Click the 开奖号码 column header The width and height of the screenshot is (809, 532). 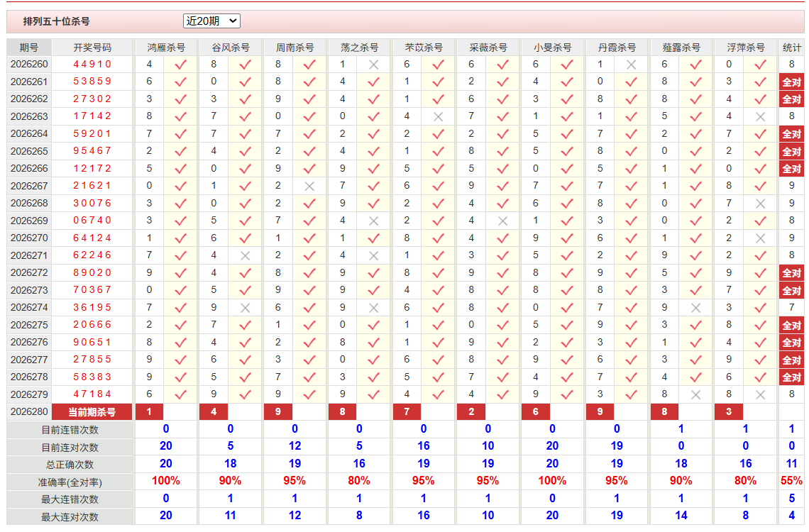(x=92, y=48)
